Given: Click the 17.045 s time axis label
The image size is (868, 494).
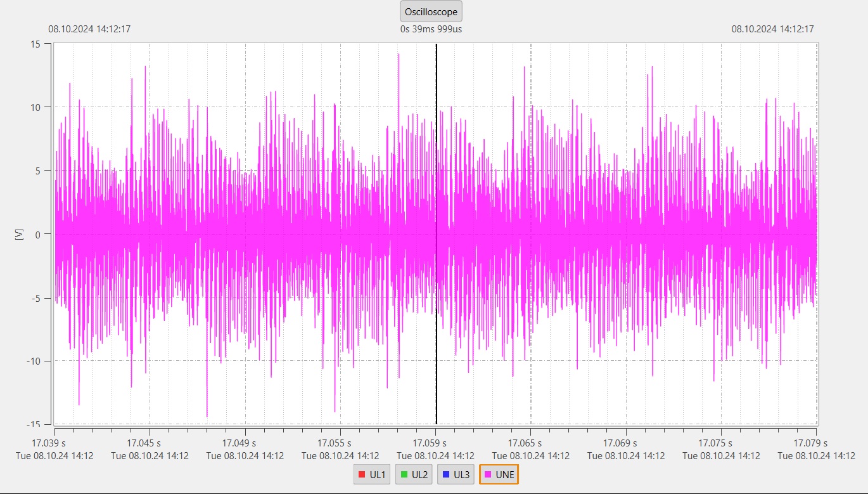Looking at the screenshot, I should tap(148, 443).
